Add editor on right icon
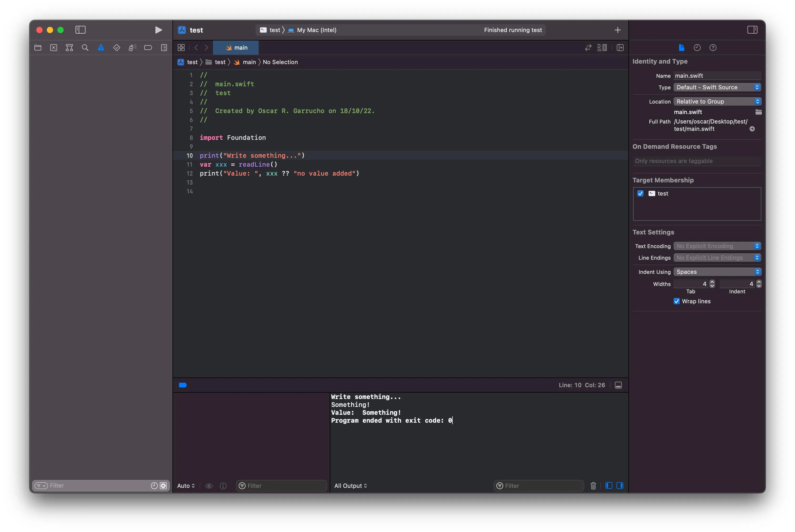This screenshot has width=795, height=532. [x=620, y=48]
